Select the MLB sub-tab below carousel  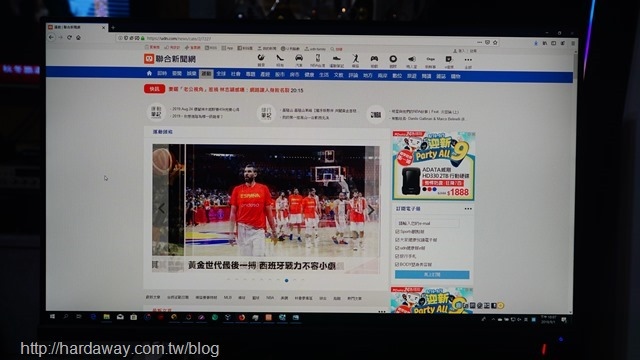tap(227, 298)
